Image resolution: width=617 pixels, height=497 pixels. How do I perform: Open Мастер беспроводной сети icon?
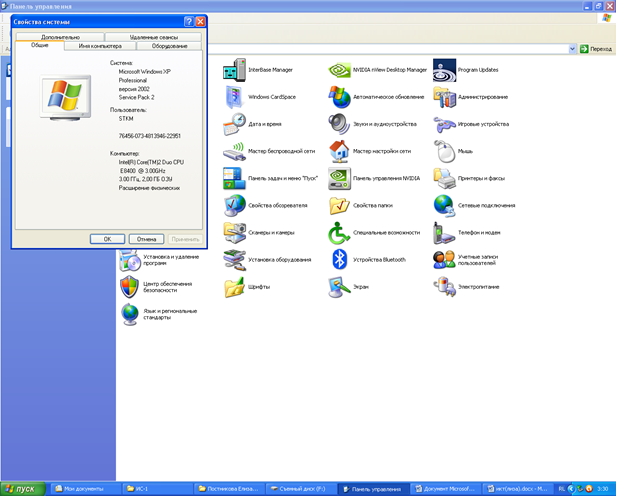pyautogui.click(x=235, y=152)
